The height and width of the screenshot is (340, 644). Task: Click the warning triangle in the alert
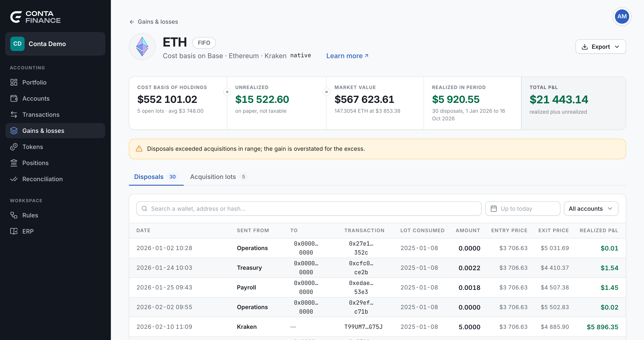click(139, 149)
